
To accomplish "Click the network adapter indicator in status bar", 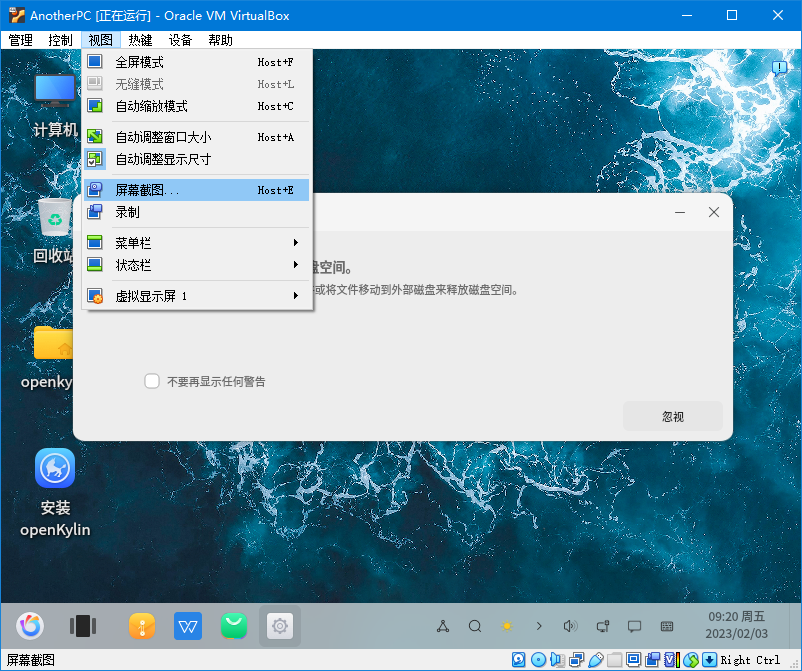I will click(x=576, y=660).
